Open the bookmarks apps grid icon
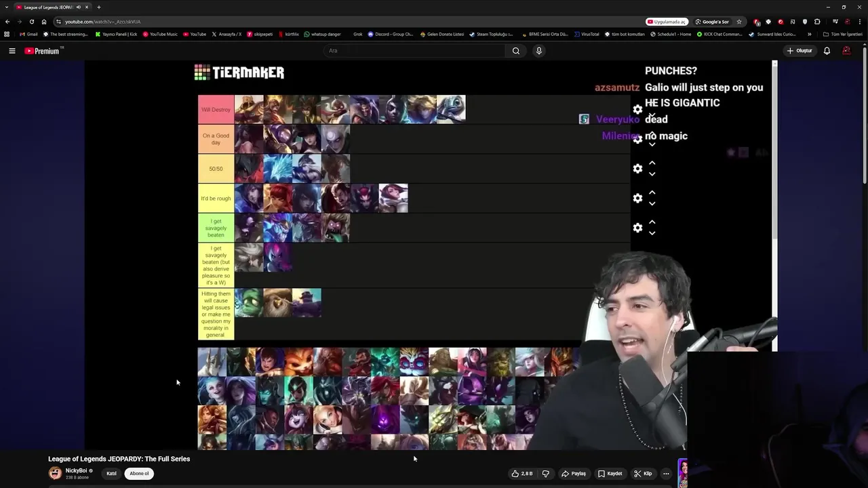This screenshot has width=868, height=488. 7,34
